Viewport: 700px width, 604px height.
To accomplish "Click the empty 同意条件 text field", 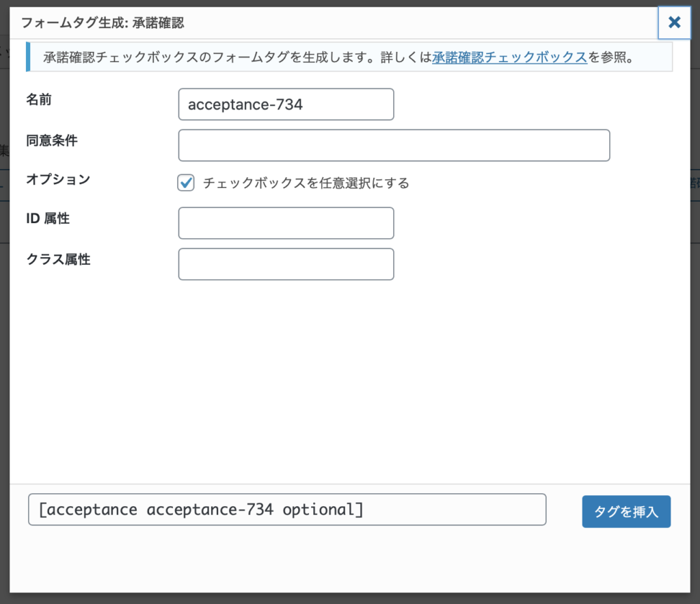I will click(x=394, y=145).
